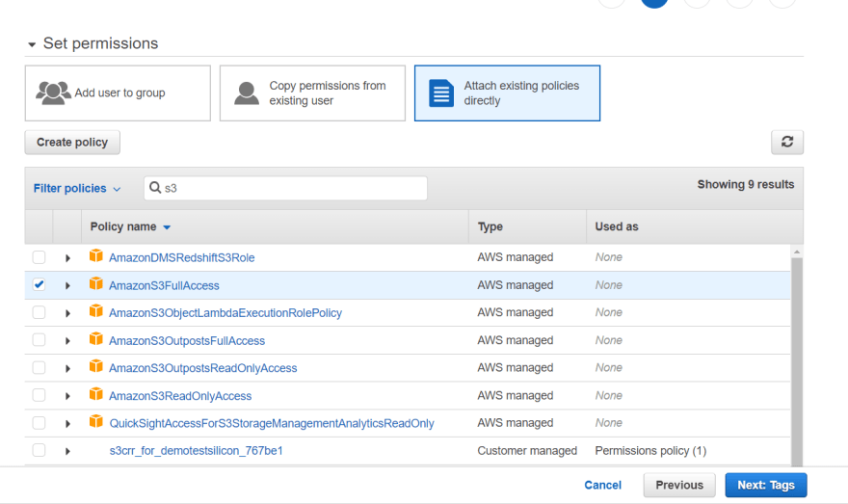Viewport: 848px width, 504px height.
Task: Click the Permissions policy (1) cell text
Action: click(650, 450)
